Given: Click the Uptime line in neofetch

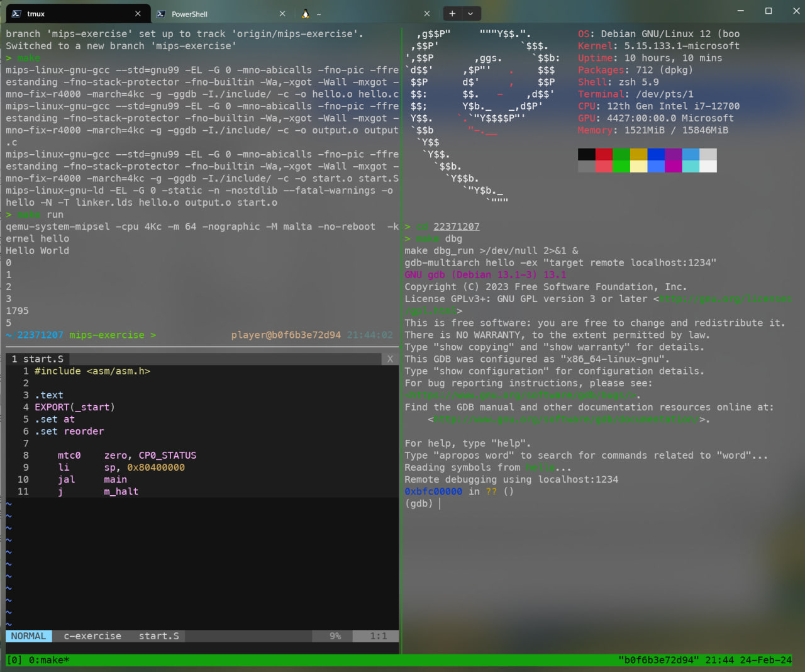Looking at the screenshot, I should tap(650, 58).
